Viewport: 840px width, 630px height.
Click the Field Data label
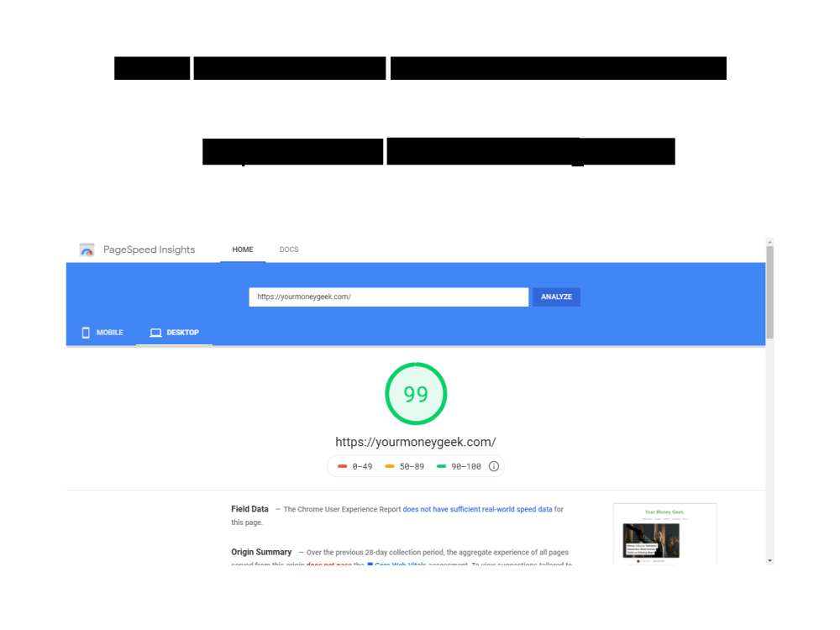click(249, 509)
